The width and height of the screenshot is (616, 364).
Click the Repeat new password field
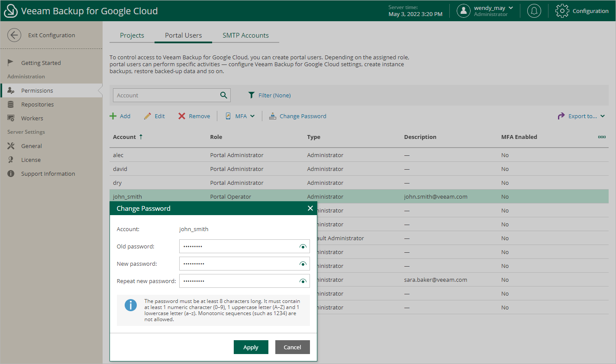coord(245,281)
